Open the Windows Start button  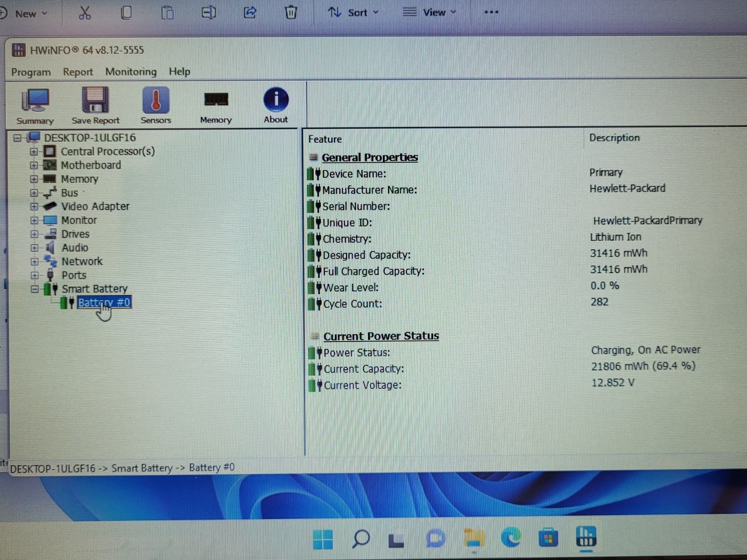point(323,539)
